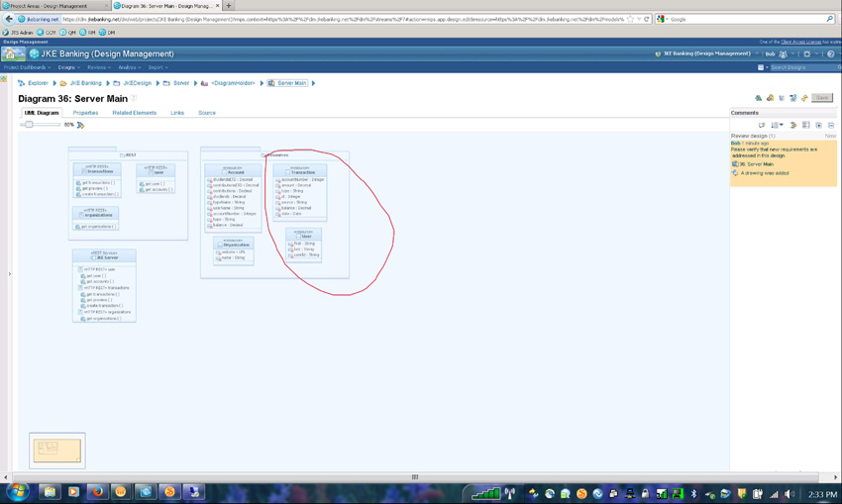Screen dimensions: 842x504
Task: Switch to the Source tab
Action: (x=207, y=113)
